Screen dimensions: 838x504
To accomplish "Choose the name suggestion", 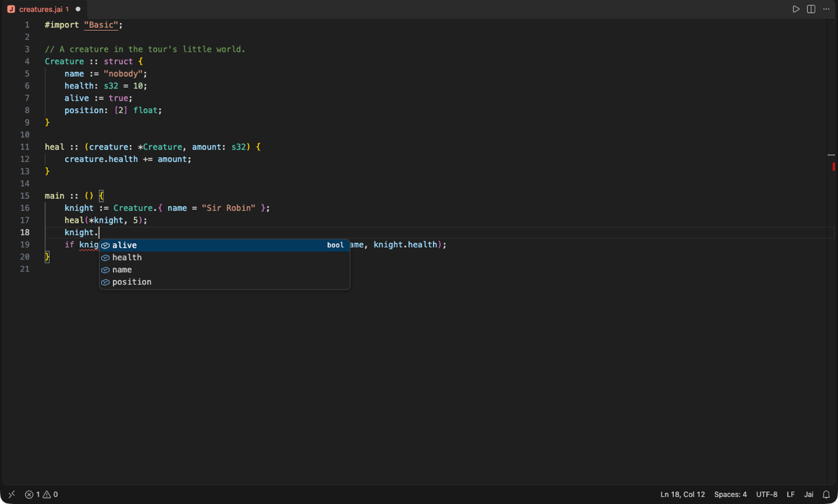I will (x=224, y=269).
